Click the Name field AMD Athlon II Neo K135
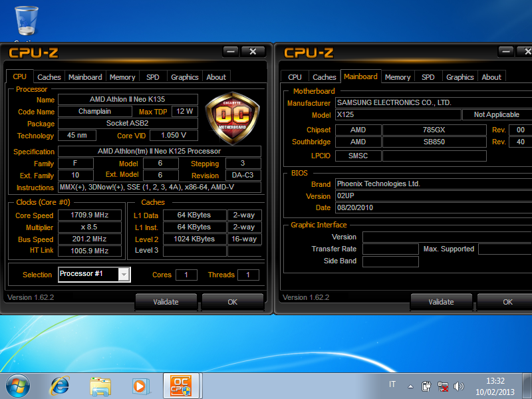The width and height of the screenshot is (532, 399). [x=128, y=99]
